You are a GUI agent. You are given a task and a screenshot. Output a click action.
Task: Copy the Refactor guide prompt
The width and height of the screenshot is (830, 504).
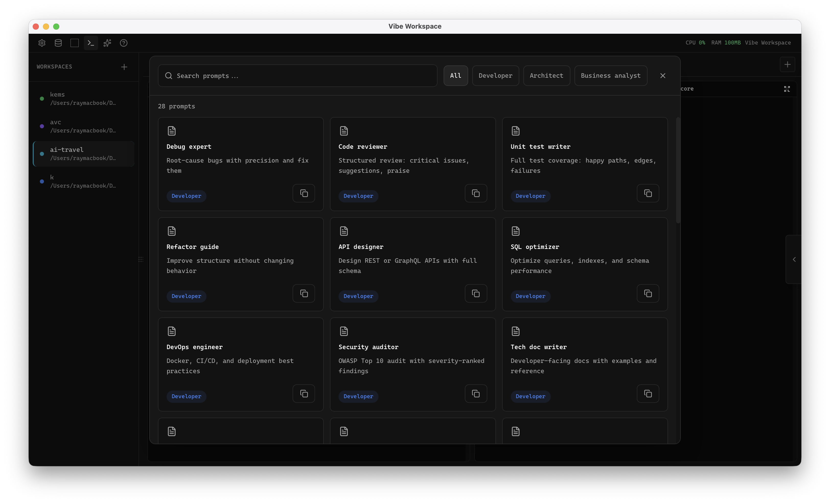[x=304, y=293]
